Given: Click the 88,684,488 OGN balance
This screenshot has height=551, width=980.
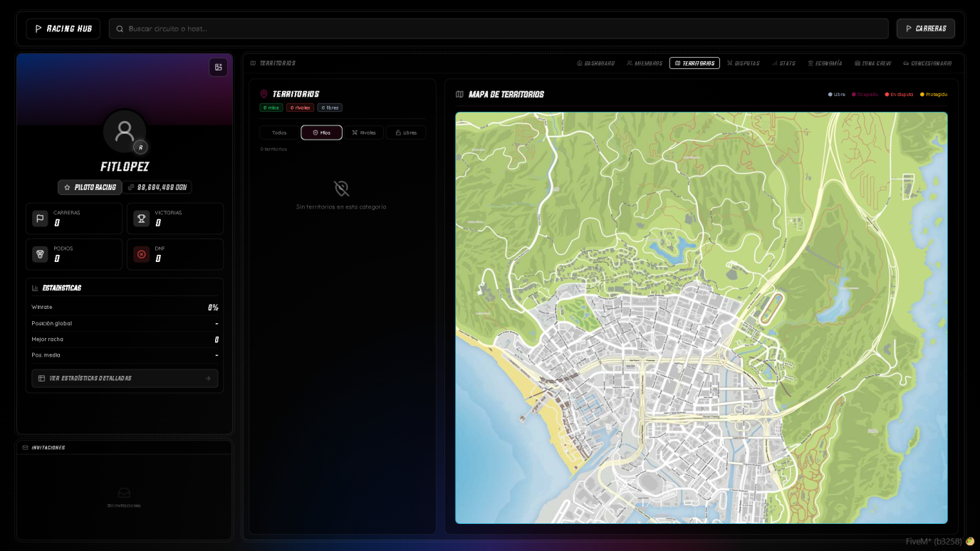Looking at the screenshot, I should (x=157, y=187).
